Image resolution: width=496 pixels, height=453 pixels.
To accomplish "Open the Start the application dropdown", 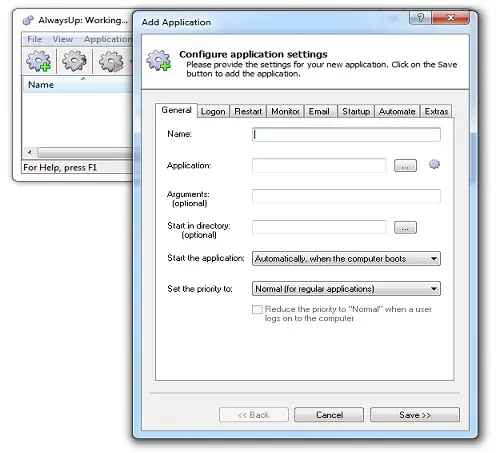I will (346, 259).
